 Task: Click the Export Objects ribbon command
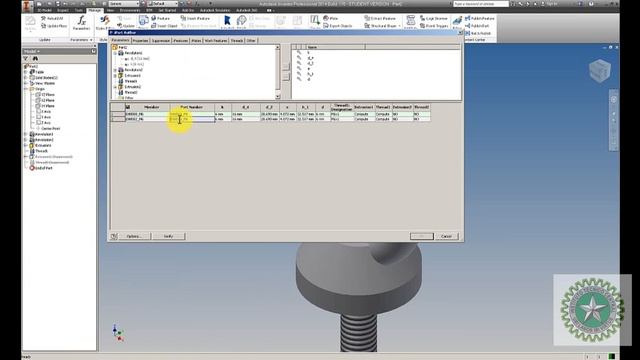(338, 26)
